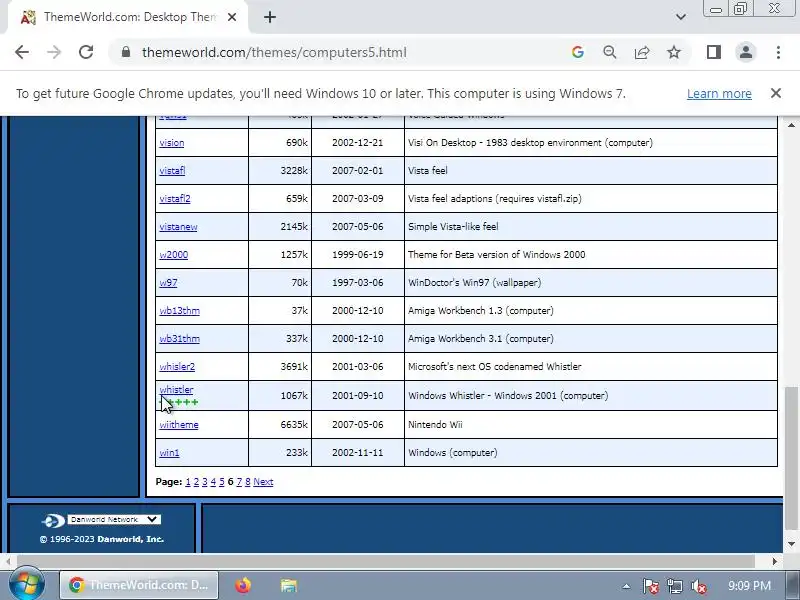The image size is (800, 600).
Task: Click '6635k' size cell for wiitheme
Action: click(280, 425)
